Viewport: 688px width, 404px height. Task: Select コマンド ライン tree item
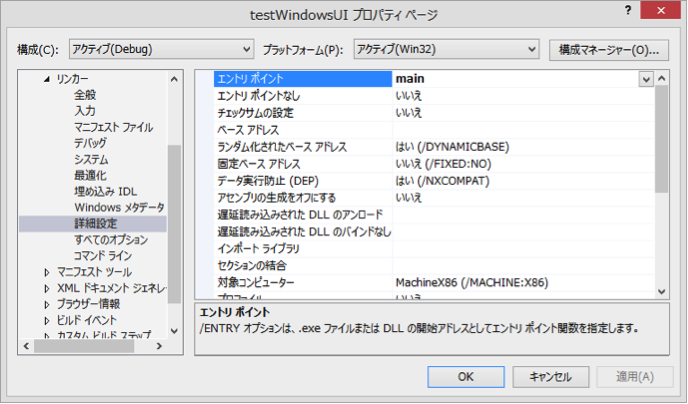[x=103, y=256]
